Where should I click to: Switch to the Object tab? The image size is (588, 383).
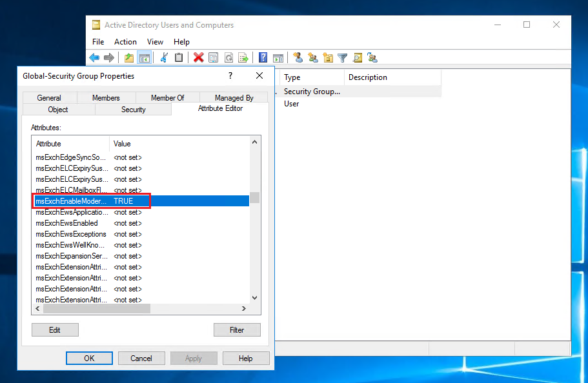tap(57, 110)
